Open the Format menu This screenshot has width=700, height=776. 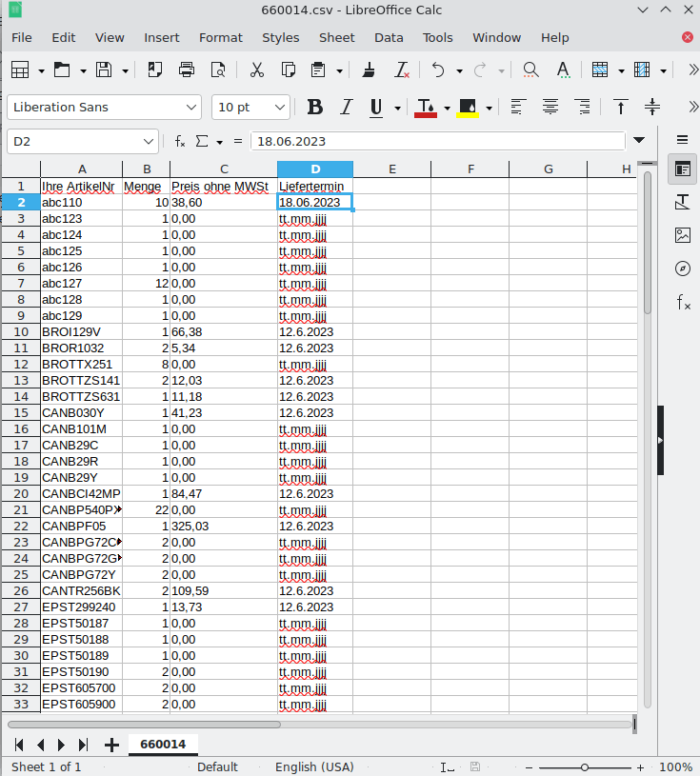[220, 37]
